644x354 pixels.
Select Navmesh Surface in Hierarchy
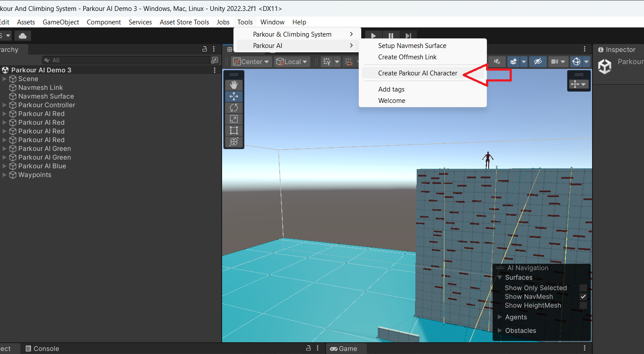pos(46,96)
